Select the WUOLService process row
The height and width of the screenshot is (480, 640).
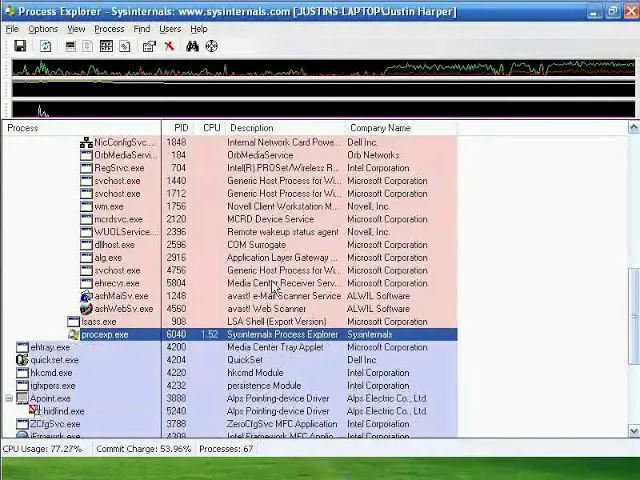pos(230,232)
